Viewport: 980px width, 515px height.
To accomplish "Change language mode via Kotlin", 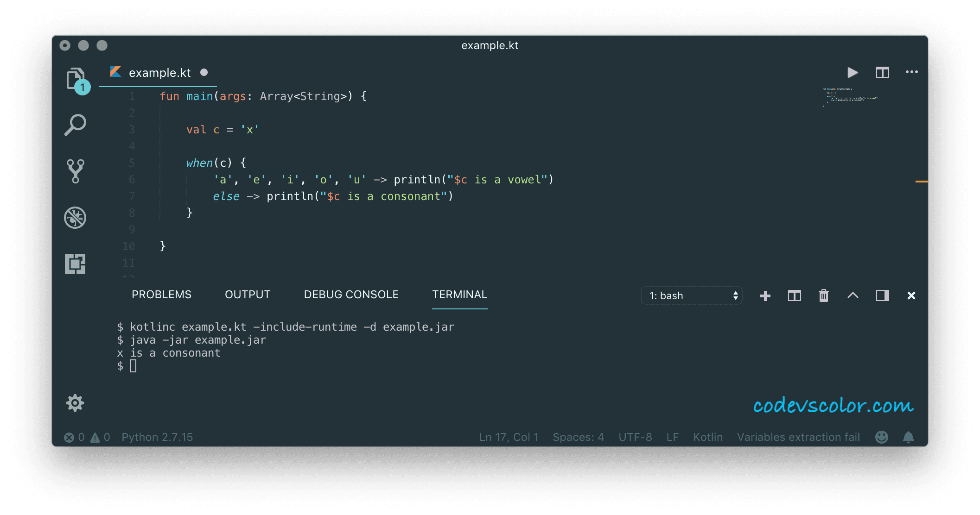I will pos(708,437).
